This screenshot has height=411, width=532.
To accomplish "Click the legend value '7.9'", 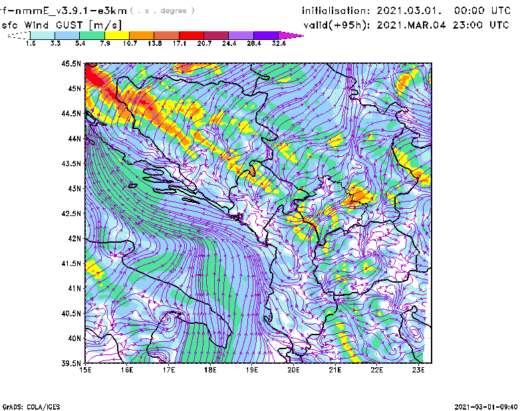I will 105,43.
